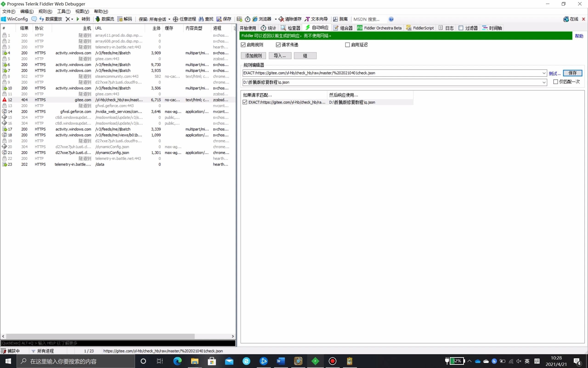Select session 12 gitee.com 404 row
588x368 pixels.
tap(118, 100)
